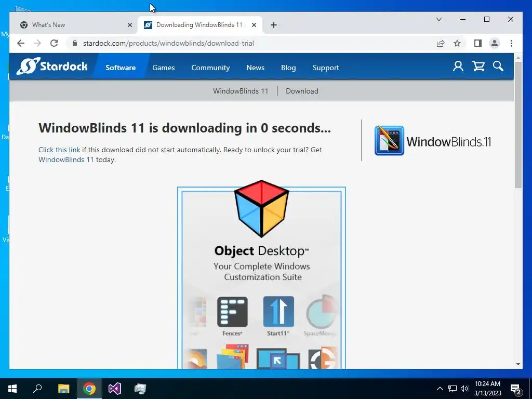532x399 pixels.
Task: Open the network icon in system tray
Action: click(x=453, y=389)
